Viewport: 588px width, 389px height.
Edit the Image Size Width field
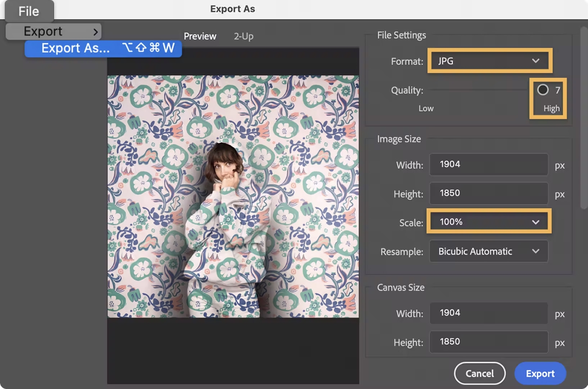click(488, 165)
